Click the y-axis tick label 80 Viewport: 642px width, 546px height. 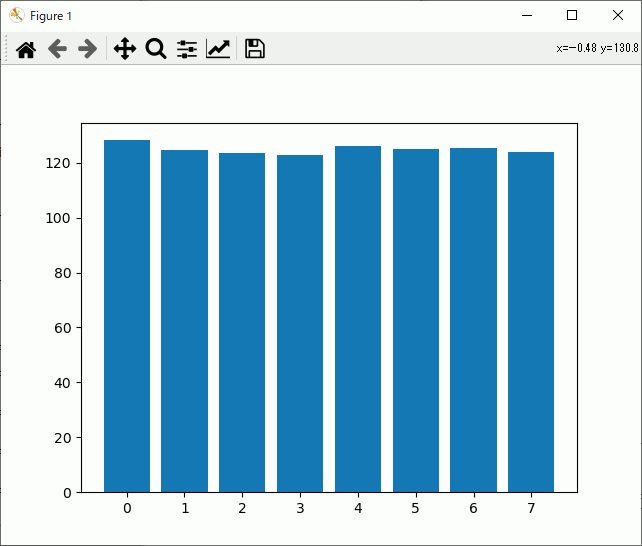coord(62,273)
